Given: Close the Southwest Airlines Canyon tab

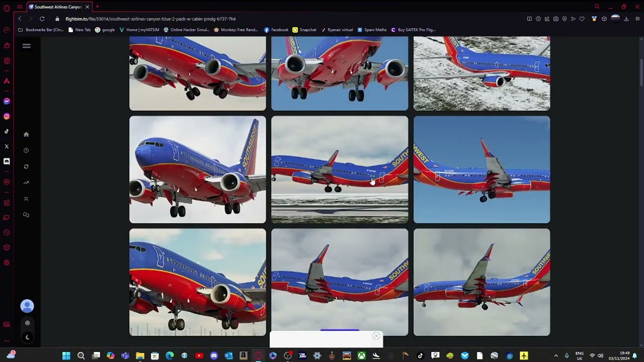Looking at the screenshot, I should coord(87,7).
